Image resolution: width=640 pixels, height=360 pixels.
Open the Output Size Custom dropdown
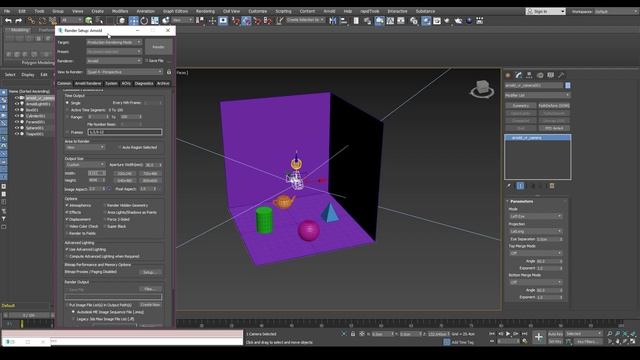point(85,164)
